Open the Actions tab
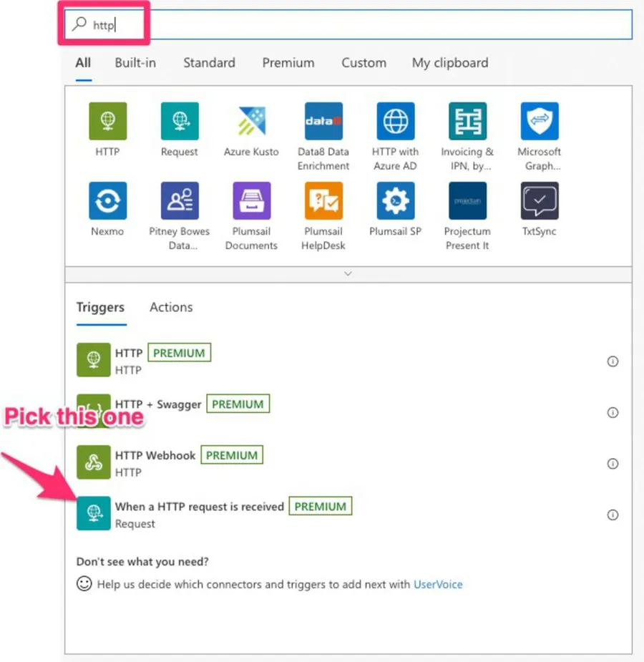This screenshot has height=662, width=644. [171, 307]
